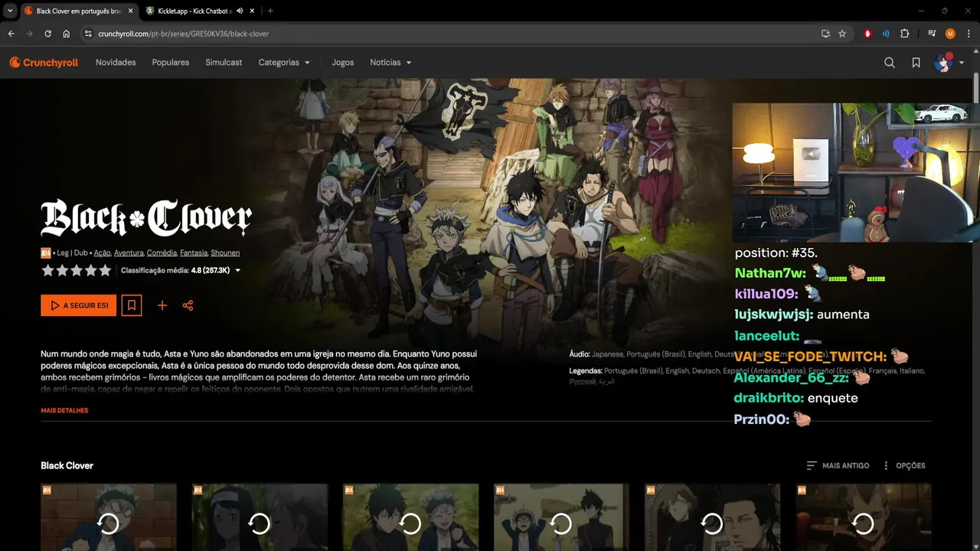Screen dimensions: 980x551
Task: Click the address bar URL field
Action: 452,34
